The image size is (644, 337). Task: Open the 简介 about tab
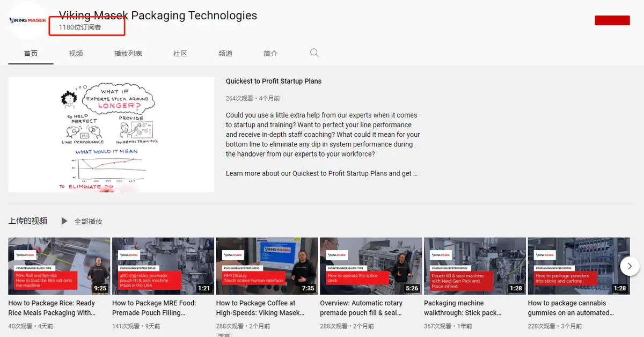270,54
